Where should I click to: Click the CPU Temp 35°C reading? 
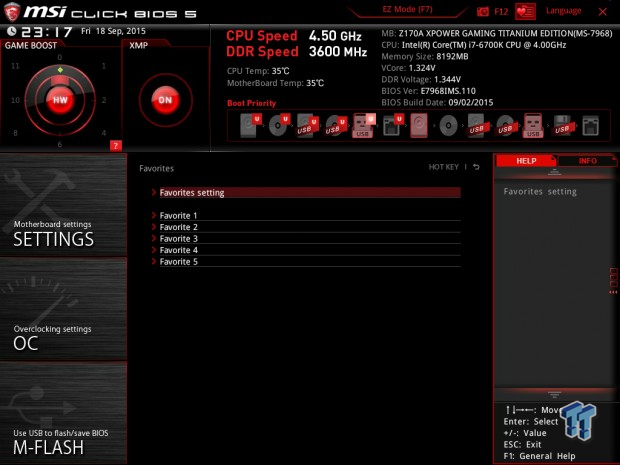(258, 71)
